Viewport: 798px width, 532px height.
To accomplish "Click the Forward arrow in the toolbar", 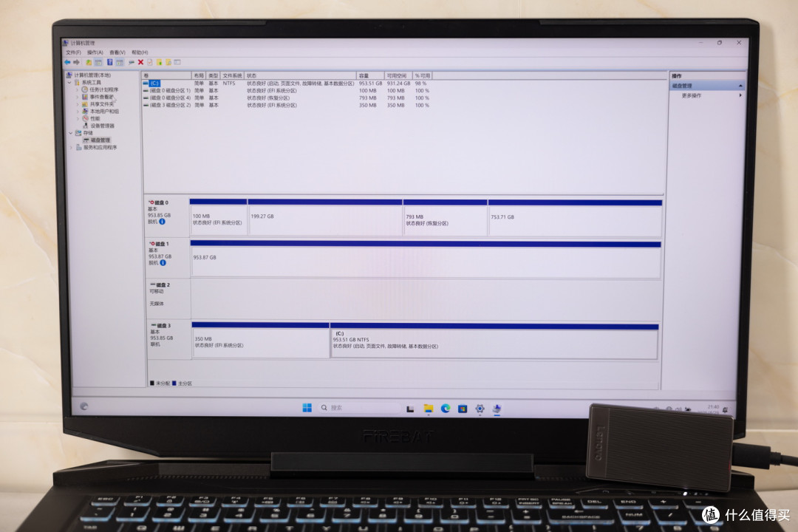I will tap(76, 62).
